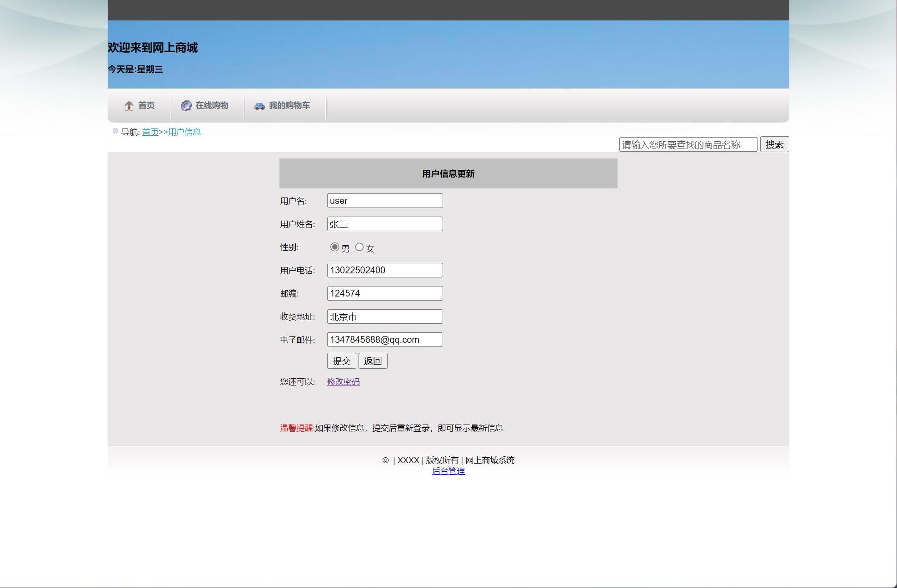Click the navigation bullet icon beside 导航
897x588 pixels.
(115, 130)
